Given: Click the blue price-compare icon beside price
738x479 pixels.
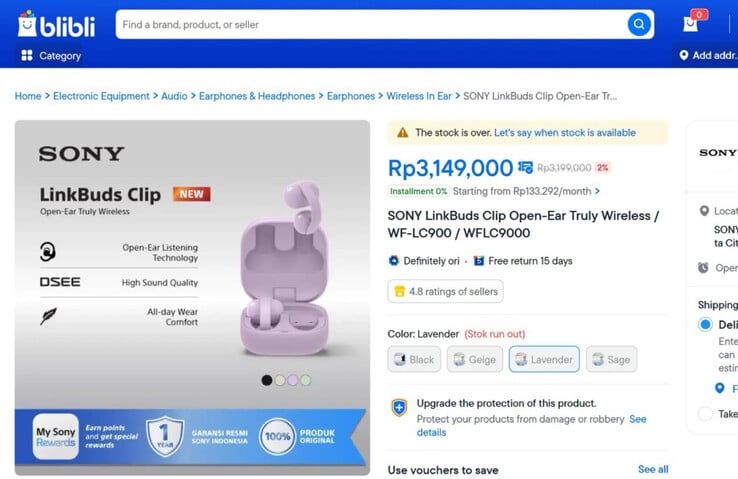Looking at the screenshot, I should [x=524, y=168].
